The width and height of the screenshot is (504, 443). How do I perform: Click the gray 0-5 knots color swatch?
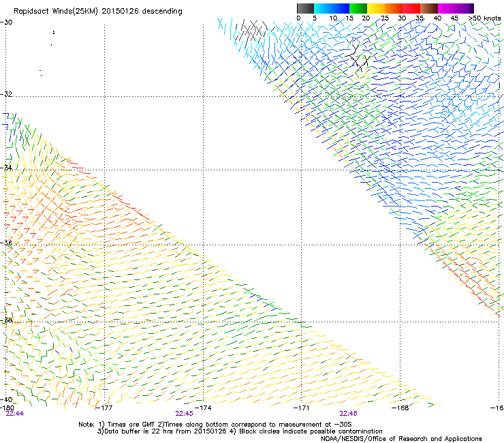pos(305,8)
